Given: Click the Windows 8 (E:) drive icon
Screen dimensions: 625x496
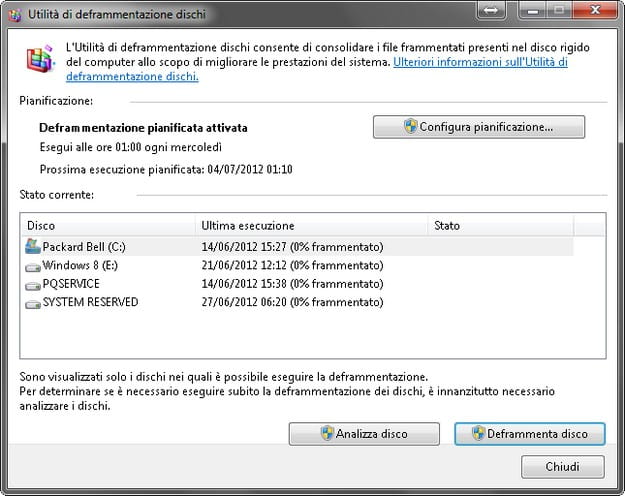Looking at the screenshot, I should pyautogui.click(x=32, y=266).
